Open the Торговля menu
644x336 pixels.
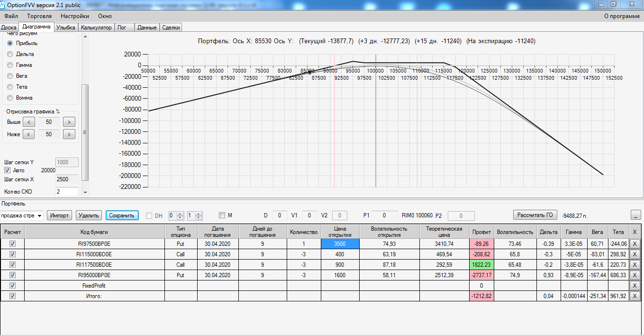[39, 16]
